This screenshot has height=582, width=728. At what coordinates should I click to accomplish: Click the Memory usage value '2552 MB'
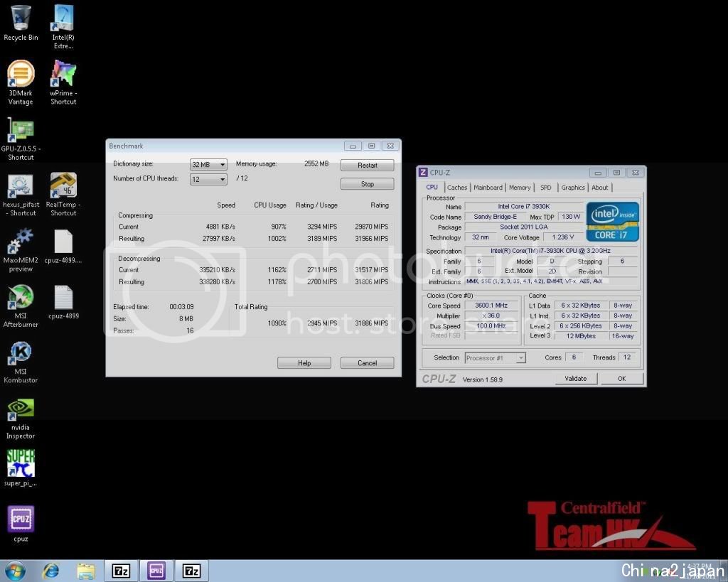pos(316,163)
